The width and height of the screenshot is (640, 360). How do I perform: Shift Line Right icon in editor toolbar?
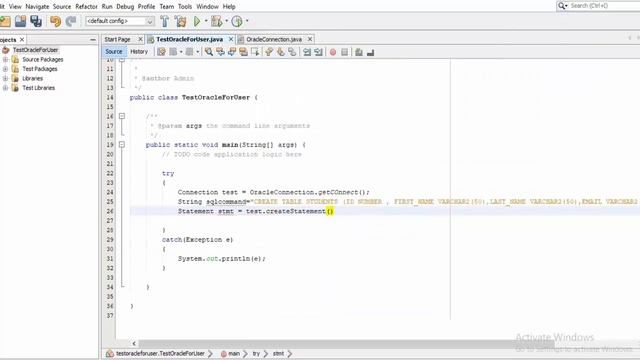click(x=318, y=52)
